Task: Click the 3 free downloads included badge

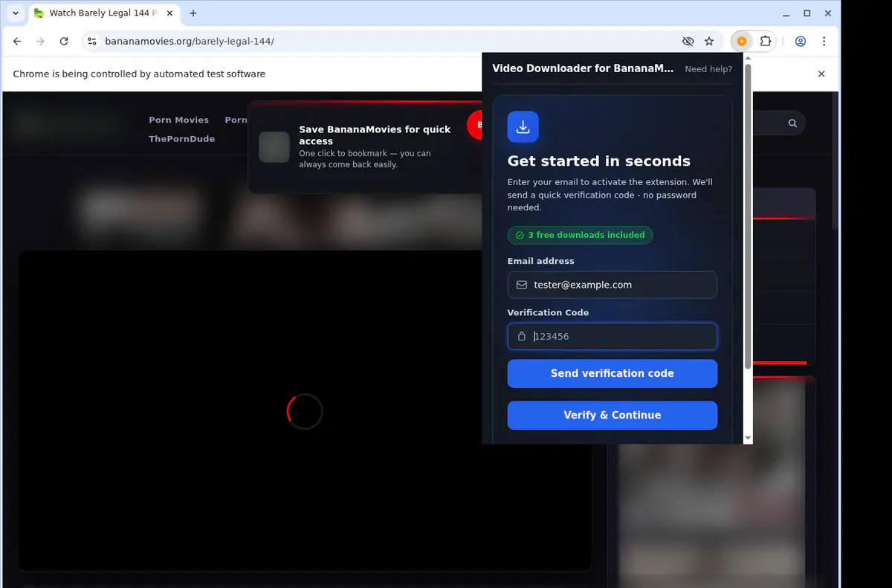Action: tap(581, 235)
